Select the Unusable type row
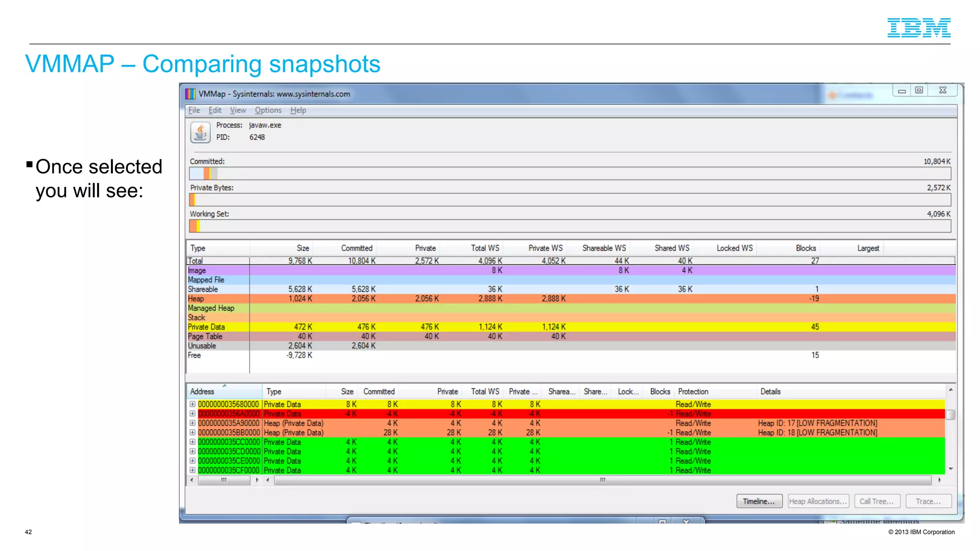 pyautogui.click(x=571, y=346)
